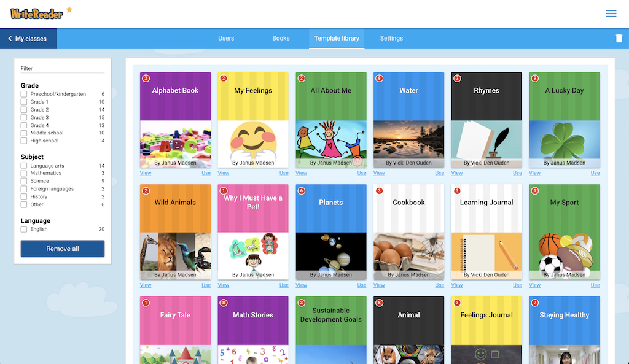Check the Language arts subject filter
The image size is (629, 364).
24,166
